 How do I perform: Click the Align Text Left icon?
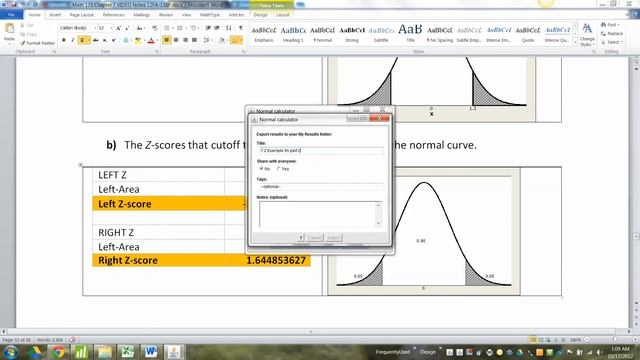[167, 40]
